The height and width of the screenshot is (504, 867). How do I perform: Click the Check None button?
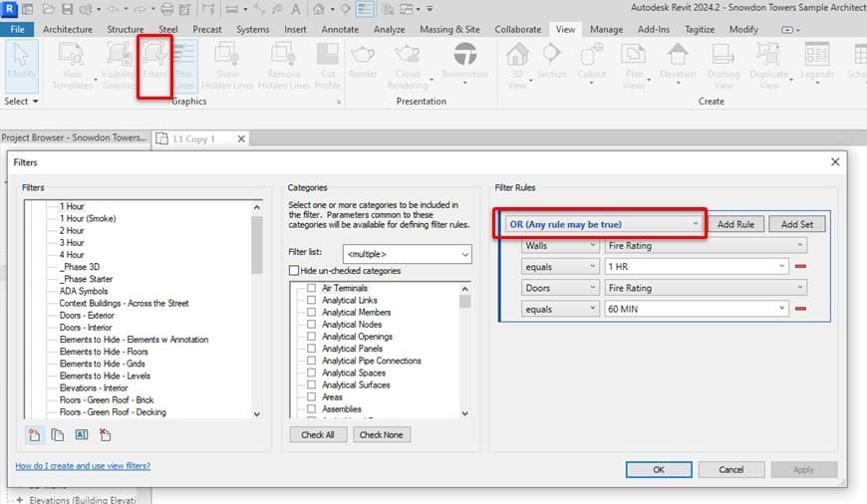point(382,435)
